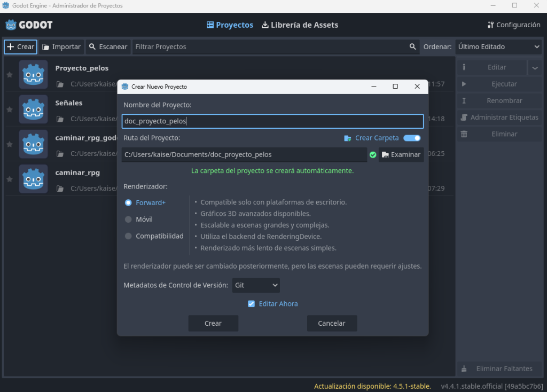The width and height of the screenshot is (547, 392).
Task: Click the search magnifier in filter bar
Action: pos(412,47)
